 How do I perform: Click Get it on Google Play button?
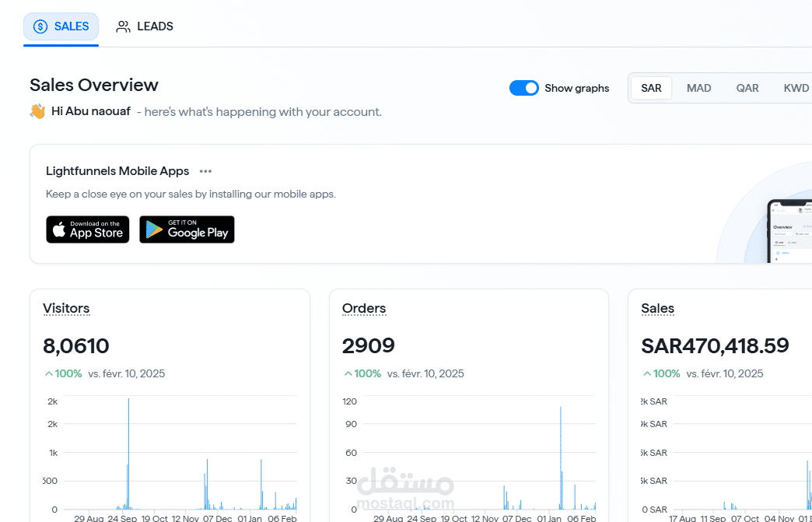pos(187,229)
